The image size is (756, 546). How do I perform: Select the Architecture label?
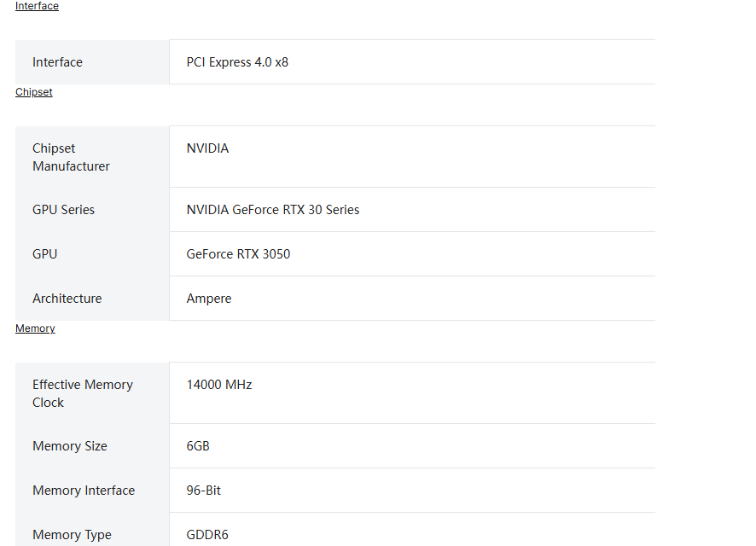(x=67, y=299)
